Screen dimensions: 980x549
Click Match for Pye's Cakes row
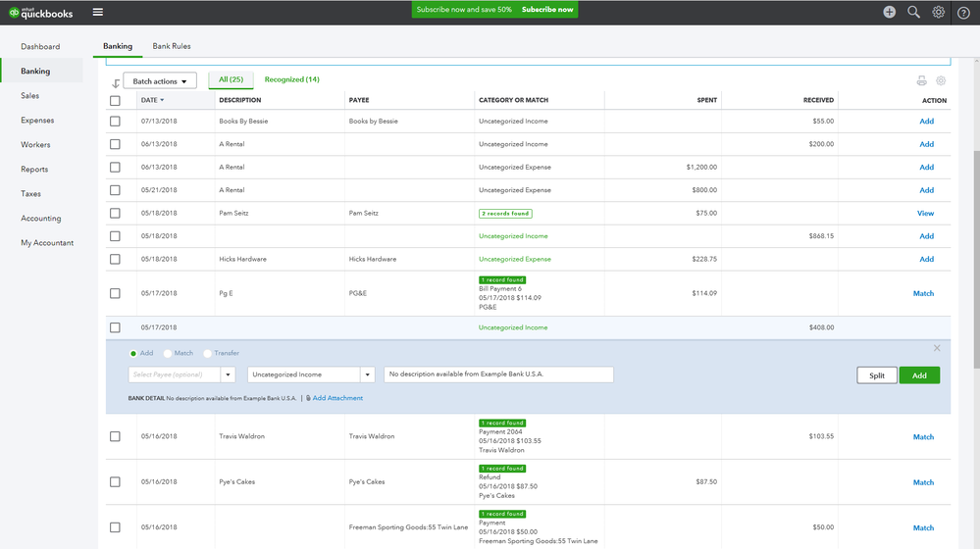point(923,482)
